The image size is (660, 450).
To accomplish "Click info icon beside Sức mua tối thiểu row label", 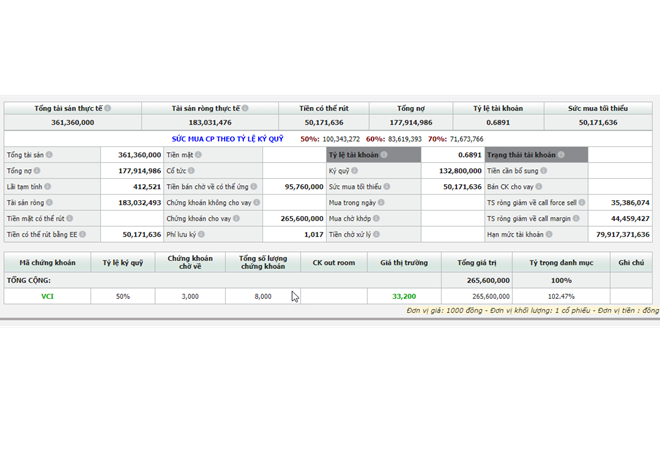I will click(387, 187).
